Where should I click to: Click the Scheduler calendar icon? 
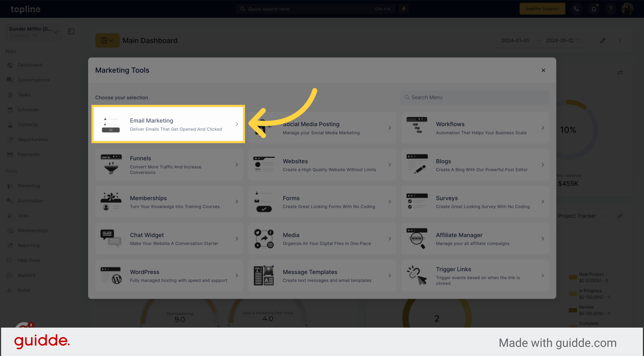pos(10,110)
